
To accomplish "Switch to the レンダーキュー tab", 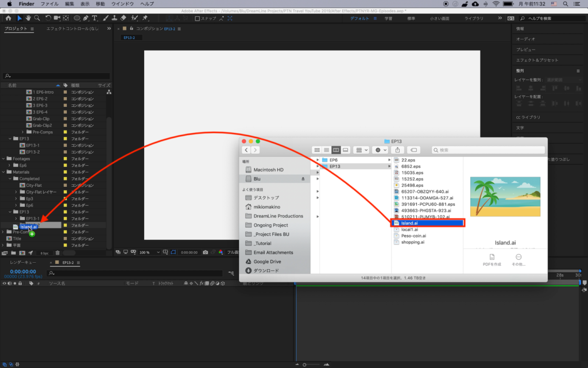I will (23, 262).
